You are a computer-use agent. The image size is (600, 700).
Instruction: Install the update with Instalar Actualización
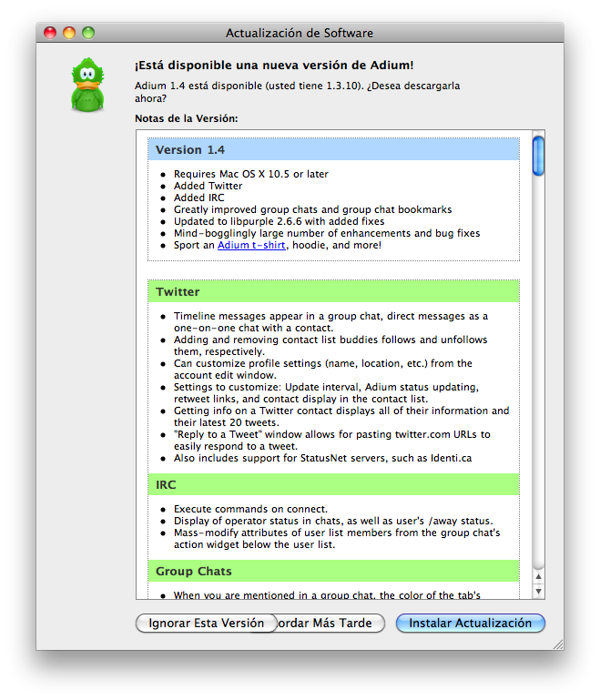point(471,623)
